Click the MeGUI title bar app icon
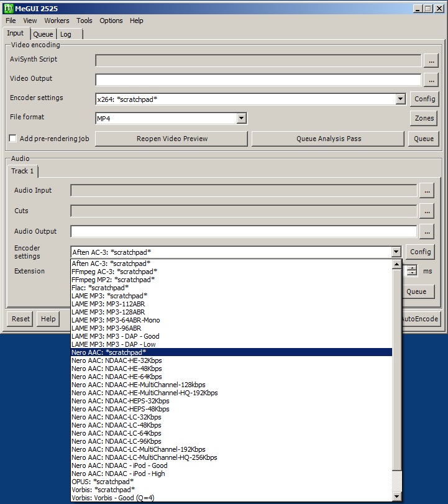 pos(8,9)
